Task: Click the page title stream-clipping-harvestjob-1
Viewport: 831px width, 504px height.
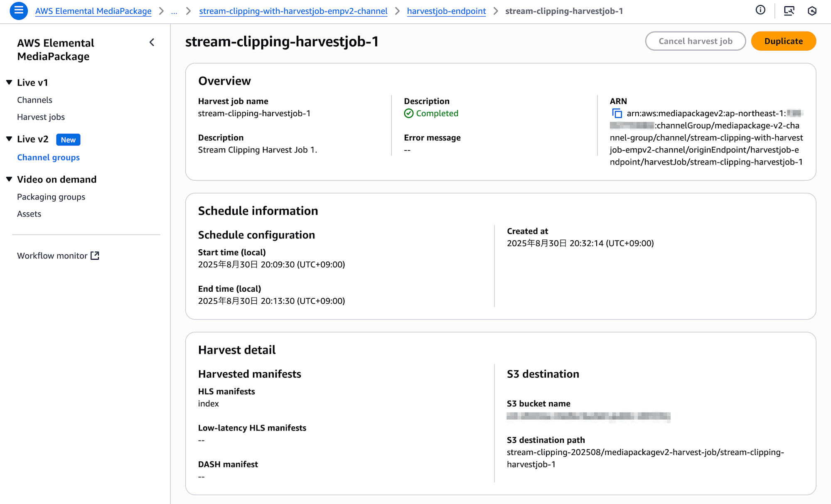Action: tap(282, 42)
